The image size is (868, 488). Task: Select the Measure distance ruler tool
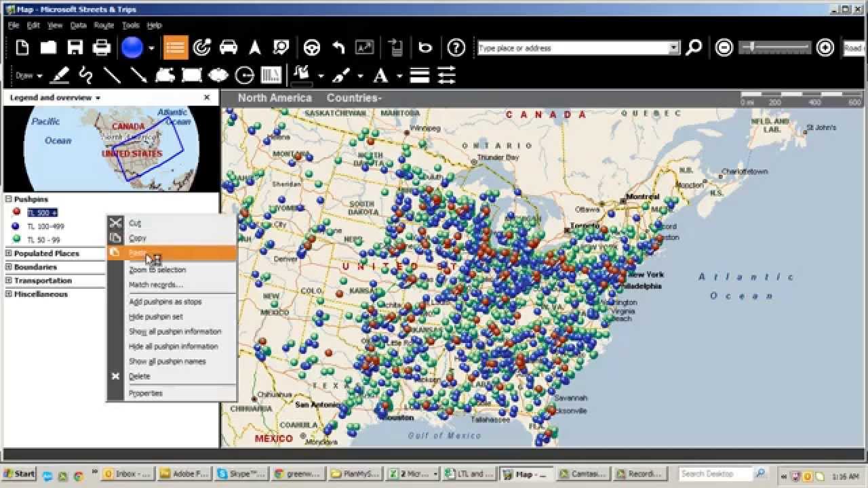point(271,75)
